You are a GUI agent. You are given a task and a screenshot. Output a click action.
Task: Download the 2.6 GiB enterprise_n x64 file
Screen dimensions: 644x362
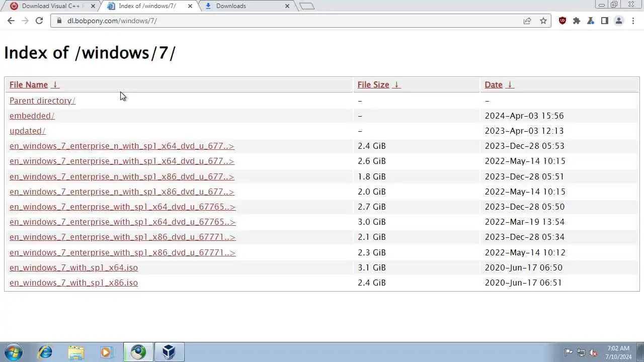pyautogui.click(x=122, y=161)
